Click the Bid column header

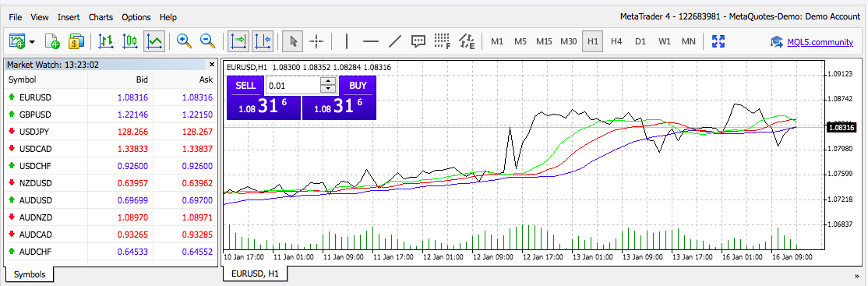coord(120,79)
